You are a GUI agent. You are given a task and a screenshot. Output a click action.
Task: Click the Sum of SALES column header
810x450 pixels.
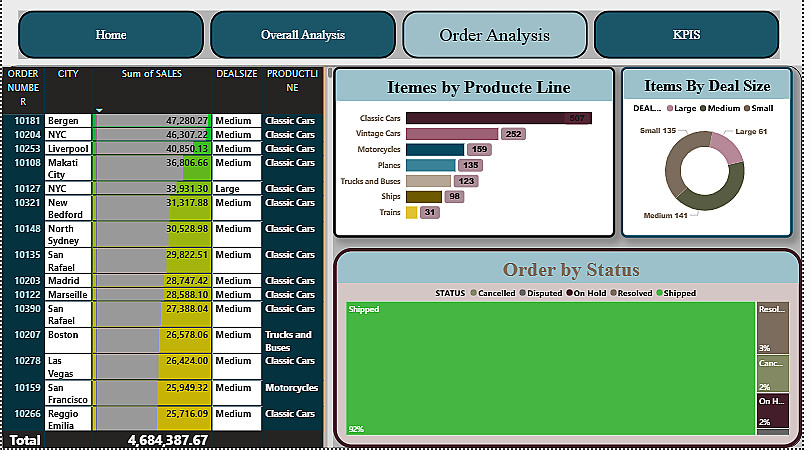[x=151, y=74]
